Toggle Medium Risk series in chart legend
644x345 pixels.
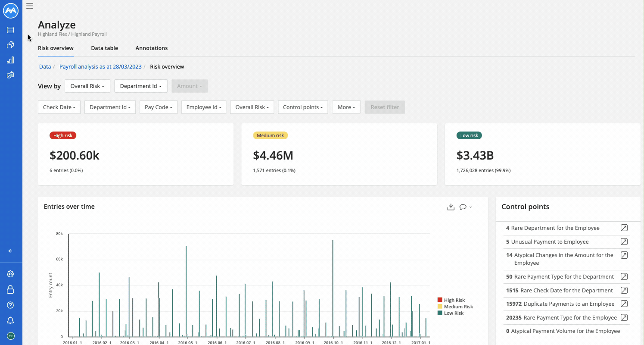tap(458, 307)
